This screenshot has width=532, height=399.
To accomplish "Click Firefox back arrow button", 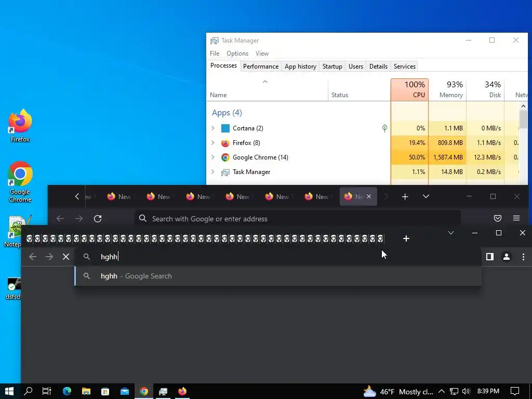I will [x=60, y=219].
